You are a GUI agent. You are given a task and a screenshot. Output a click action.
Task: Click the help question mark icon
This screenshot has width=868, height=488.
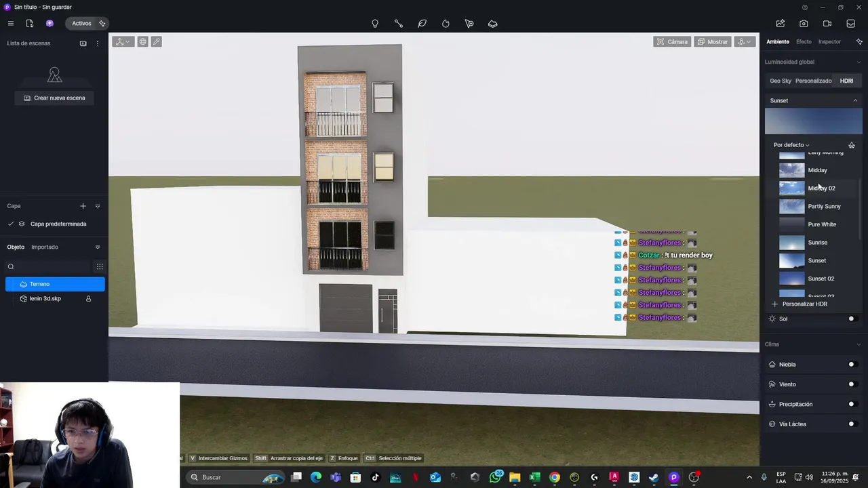[805, 7]
